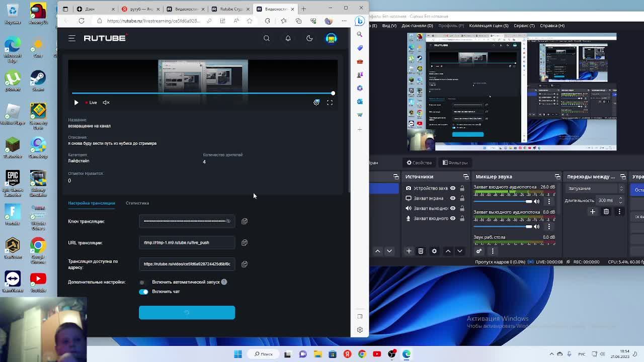
Task: Open the Windows Start menu
Action: point(237,354)
